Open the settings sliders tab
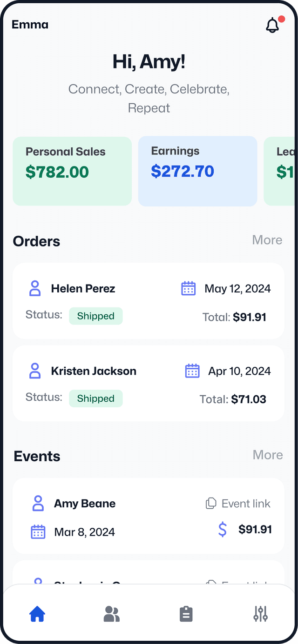The height and width of the screenshot is (644, 298). [x=260, y=614]
